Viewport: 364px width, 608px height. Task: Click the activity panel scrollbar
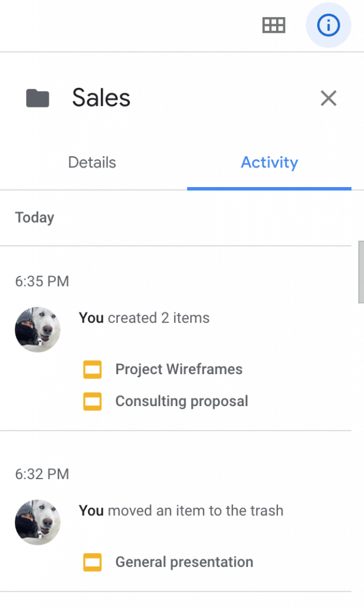coord(360,271)
